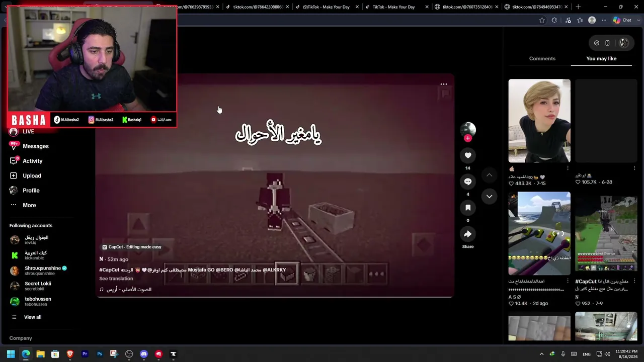Viewport: 644px width, 362px height.
Task: Open the microphone icon in the system tray
Action: [x=563, y=354]
